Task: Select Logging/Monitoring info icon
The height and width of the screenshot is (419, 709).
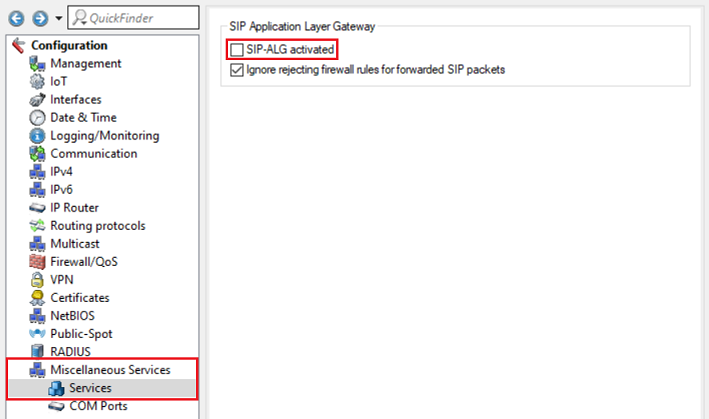Action: 38,135
